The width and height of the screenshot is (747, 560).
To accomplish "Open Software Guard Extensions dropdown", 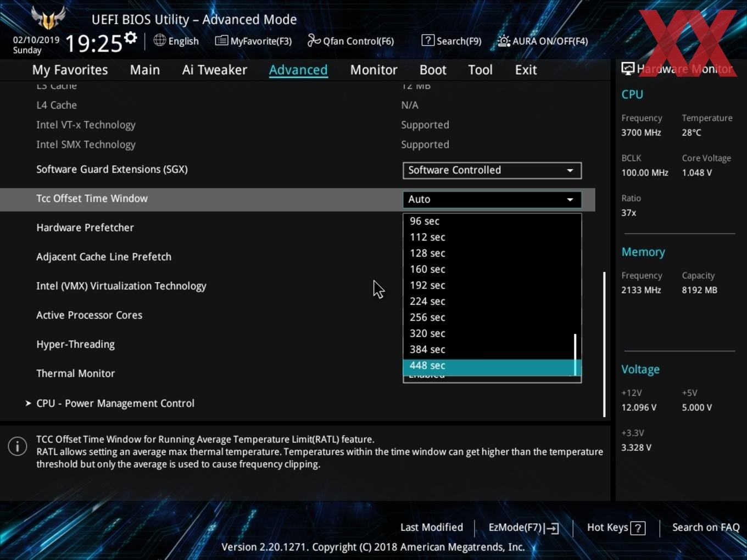I will point(492,170).
